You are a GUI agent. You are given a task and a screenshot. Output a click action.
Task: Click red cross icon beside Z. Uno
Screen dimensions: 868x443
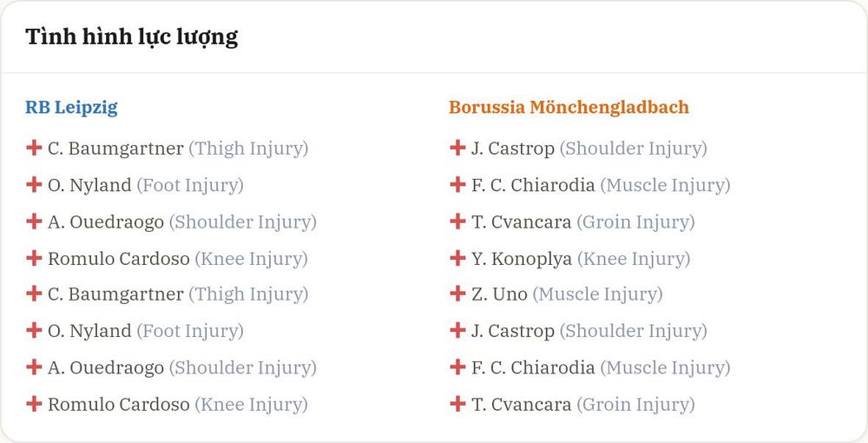click(x=457, y=293)
